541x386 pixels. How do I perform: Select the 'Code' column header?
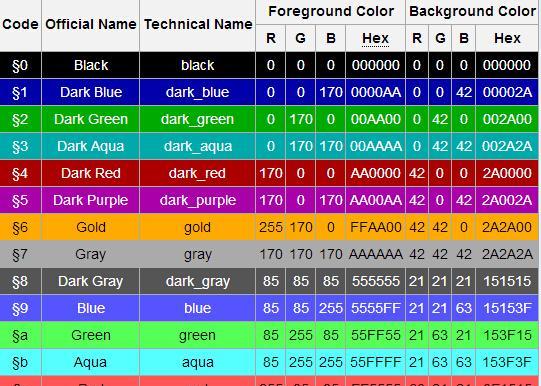click(20, 25)
